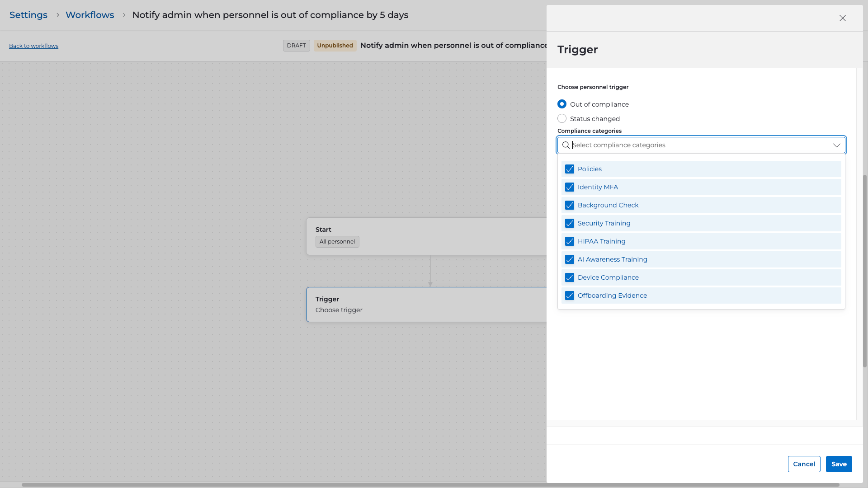Viewport: 868px width, 488px height.
Task: Go Back to workflows link
Action: [x=33, y=46]
